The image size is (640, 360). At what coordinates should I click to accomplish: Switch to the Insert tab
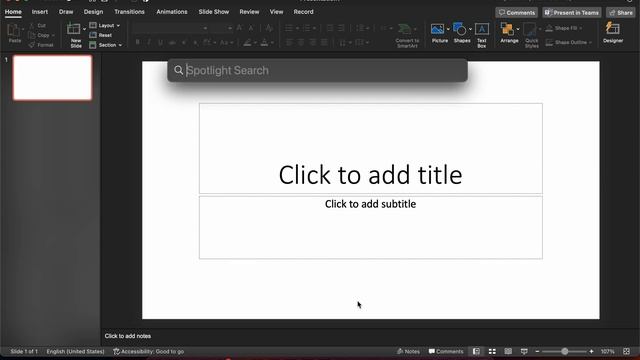[x=40, y=12]
